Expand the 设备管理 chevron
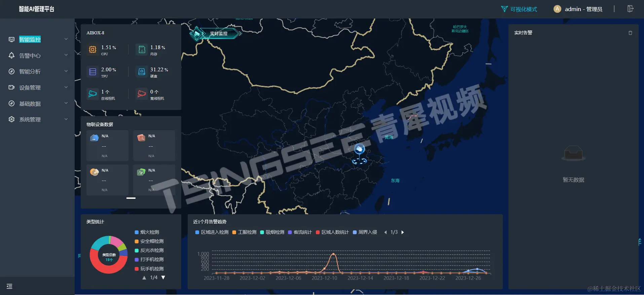This screenshot has height=295, width=644. coord(66,87)
